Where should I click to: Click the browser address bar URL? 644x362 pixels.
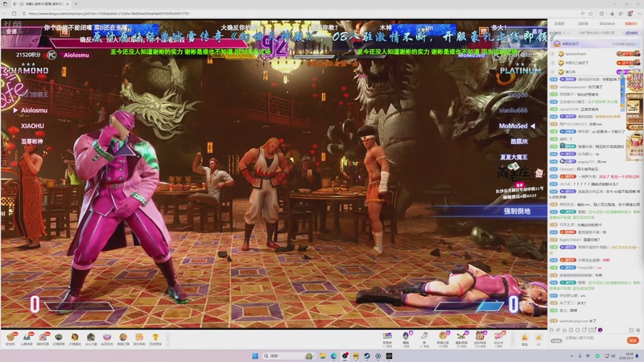point(109,14)
